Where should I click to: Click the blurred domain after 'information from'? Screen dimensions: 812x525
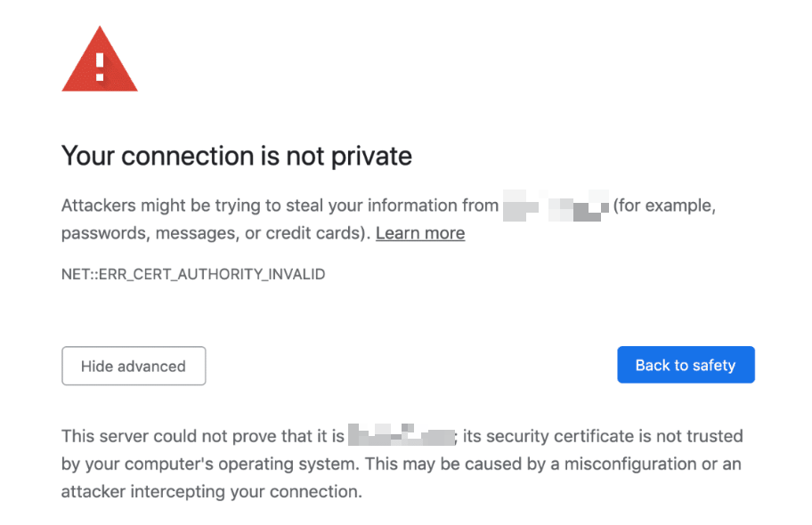click(556, 206)
